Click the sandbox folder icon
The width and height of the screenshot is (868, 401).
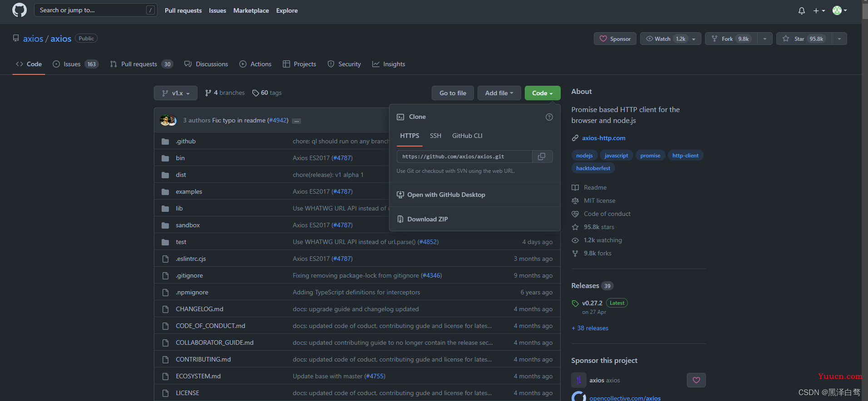(165, 225)
